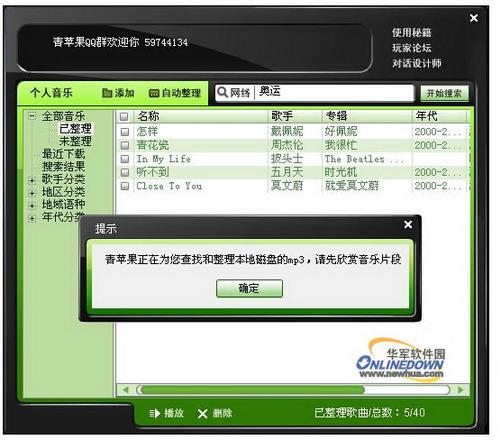This screenshot has height=440, width=500.
Task: Click the right arrow of horizontal scrollbar
Action: pyautogui.click(x=461, y=390)
